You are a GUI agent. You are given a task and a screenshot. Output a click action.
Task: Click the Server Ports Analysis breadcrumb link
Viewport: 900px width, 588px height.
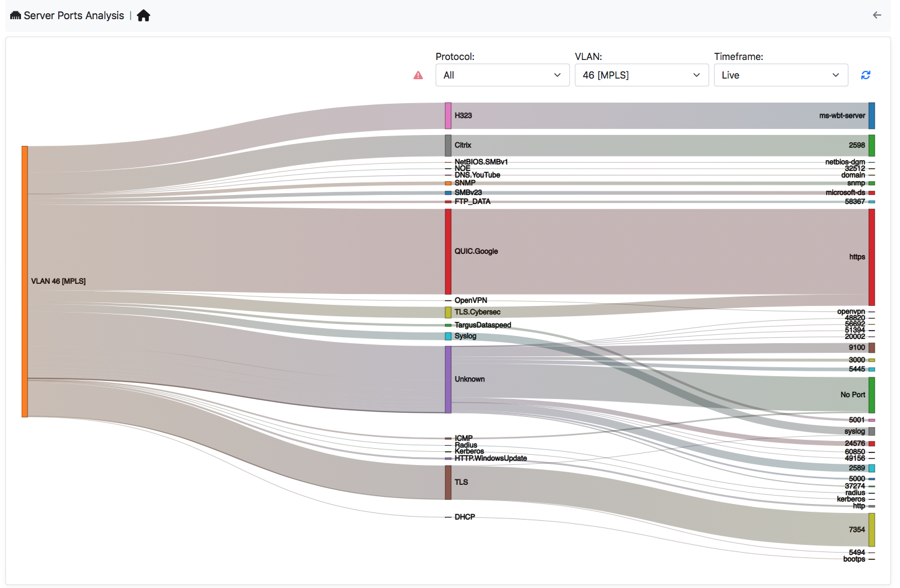(72, 15)
